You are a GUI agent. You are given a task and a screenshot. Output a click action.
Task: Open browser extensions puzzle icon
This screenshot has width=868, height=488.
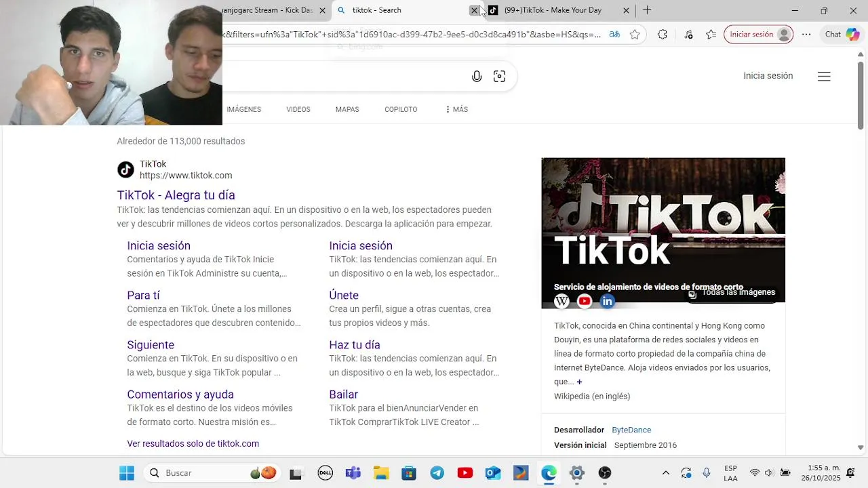click(x=663, y=35)
